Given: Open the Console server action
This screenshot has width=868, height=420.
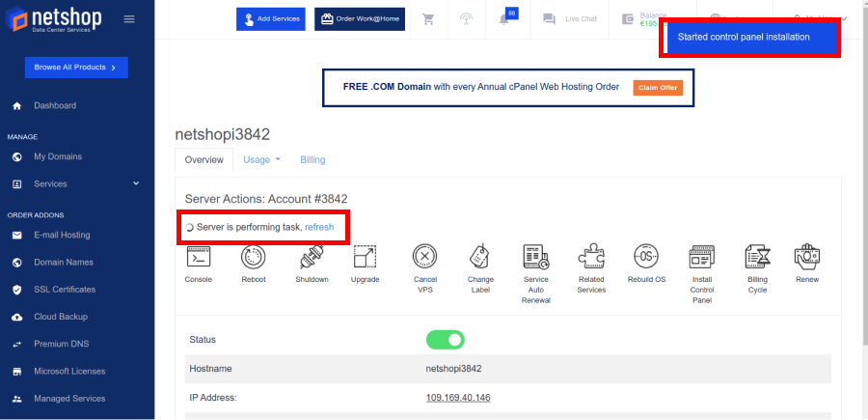Looking at the screenshot, I should pyautogui.click(x=198, y=258).
